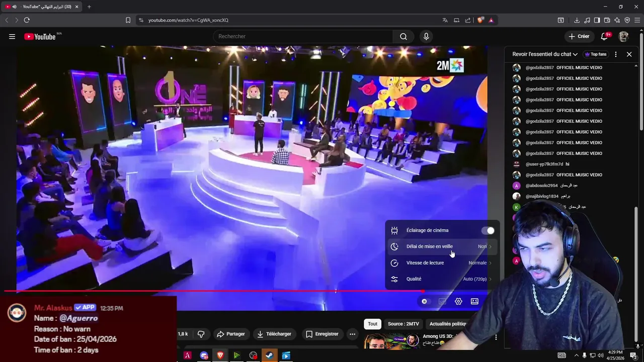Open Steam from the taskbar
This screenshot has height=362, width=644.
(269, 355)
